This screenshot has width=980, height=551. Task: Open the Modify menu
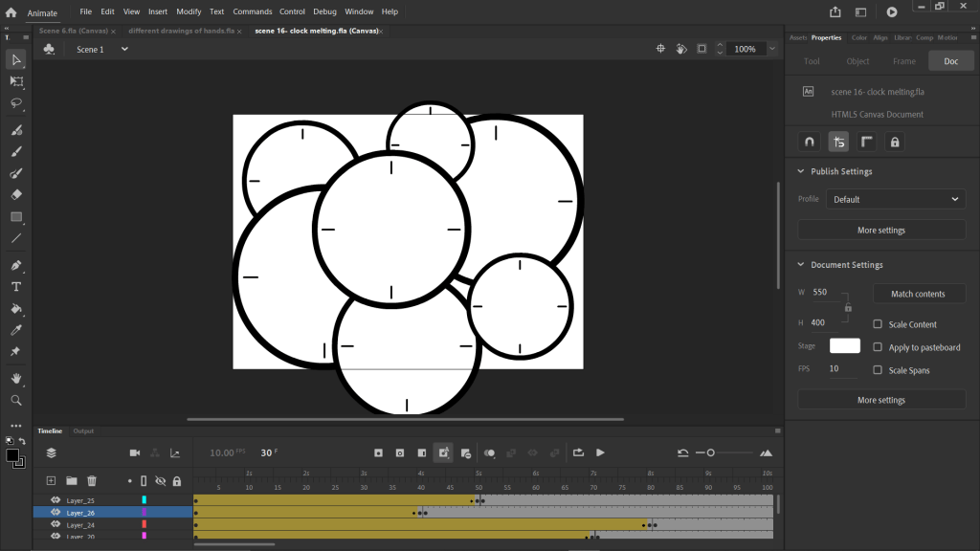click(x=189, y=11)
